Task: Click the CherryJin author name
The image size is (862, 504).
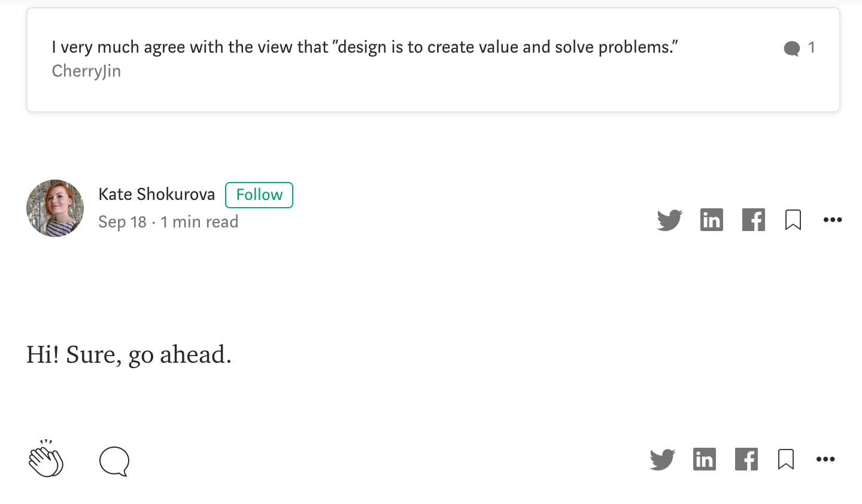Action: click(86, 71)
